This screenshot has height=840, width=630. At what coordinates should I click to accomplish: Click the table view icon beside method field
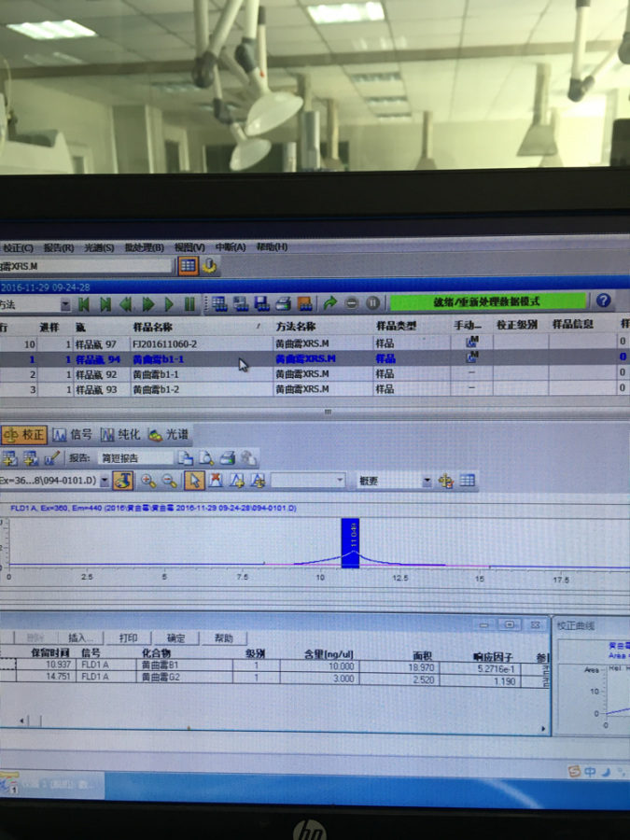tap(188, 266)
